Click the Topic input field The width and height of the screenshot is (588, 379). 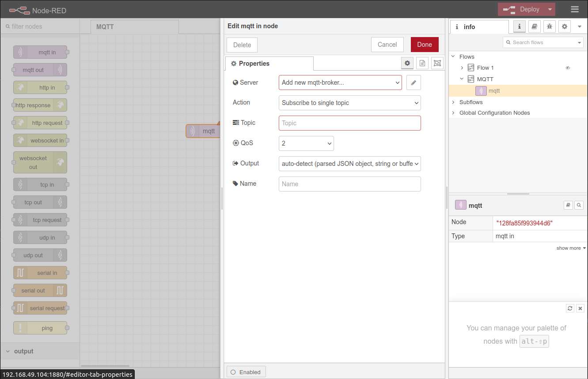click(x=349, y=123)
